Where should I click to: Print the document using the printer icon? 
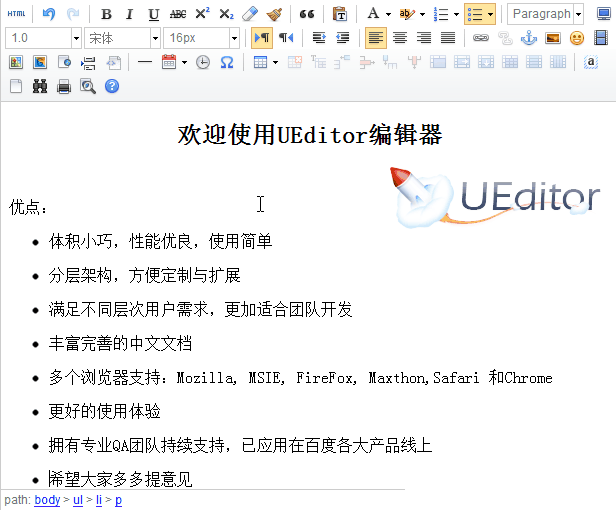click(64, 86)
